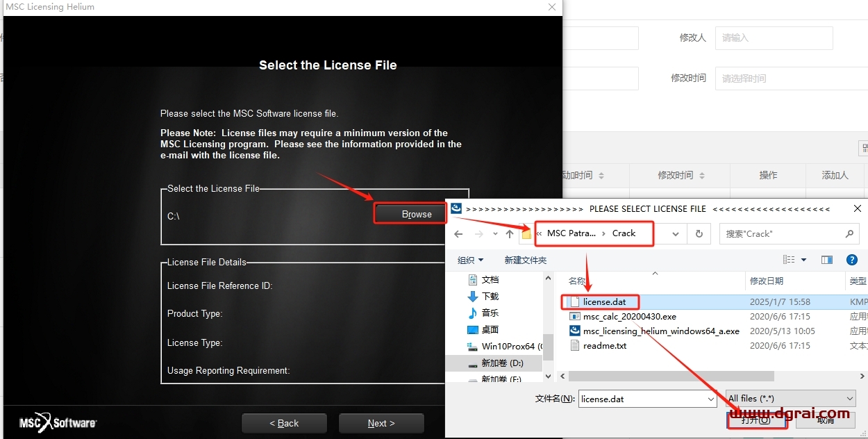Sort files by 修改日期 column header
This screenshot has height=439, width=868.
[x=767, y=281]
